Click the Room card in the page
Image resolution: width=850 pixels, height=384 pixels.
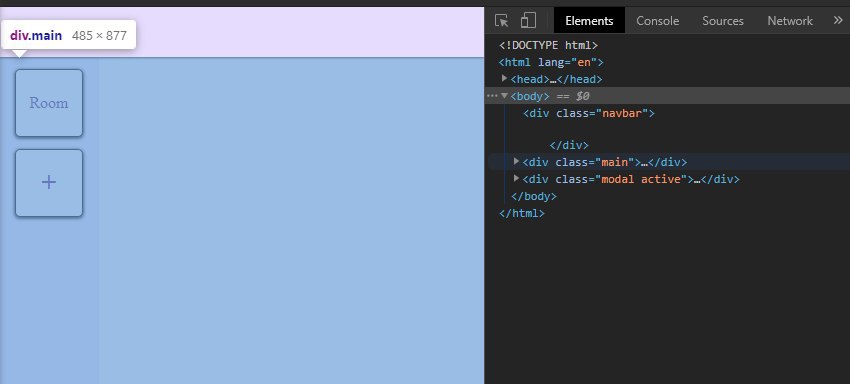click(49, 103)
